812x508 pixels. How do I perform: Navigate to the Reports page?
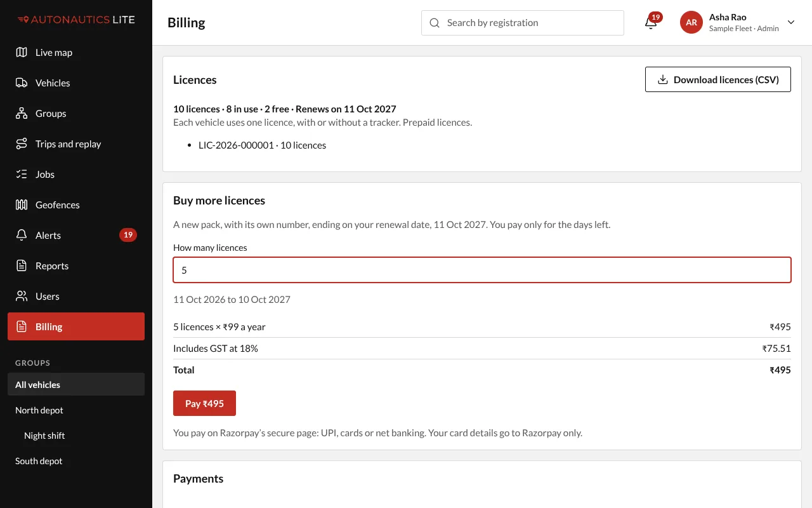coord(76,265)
